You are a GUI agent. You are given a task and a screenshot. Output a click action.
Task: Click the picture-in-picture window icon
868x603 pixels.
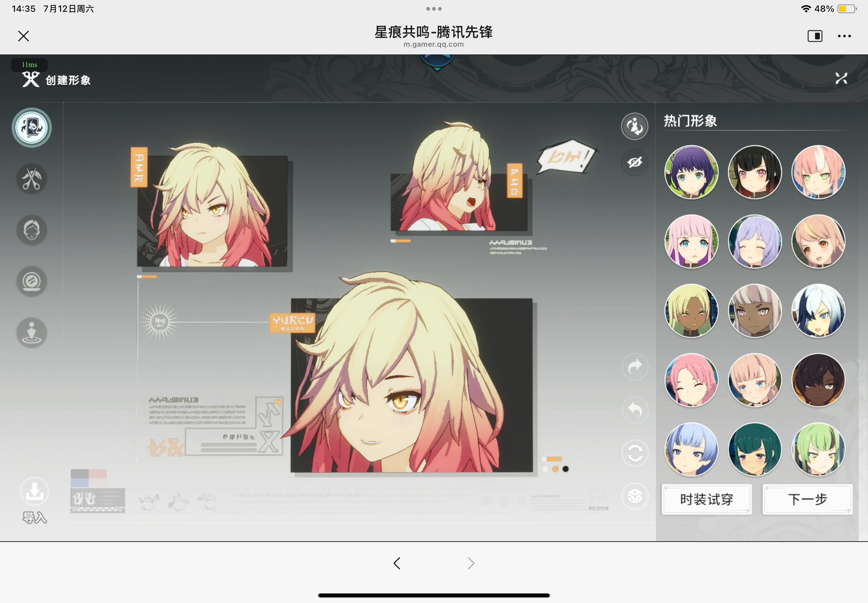pyautogui.click(x=815, y=36)
